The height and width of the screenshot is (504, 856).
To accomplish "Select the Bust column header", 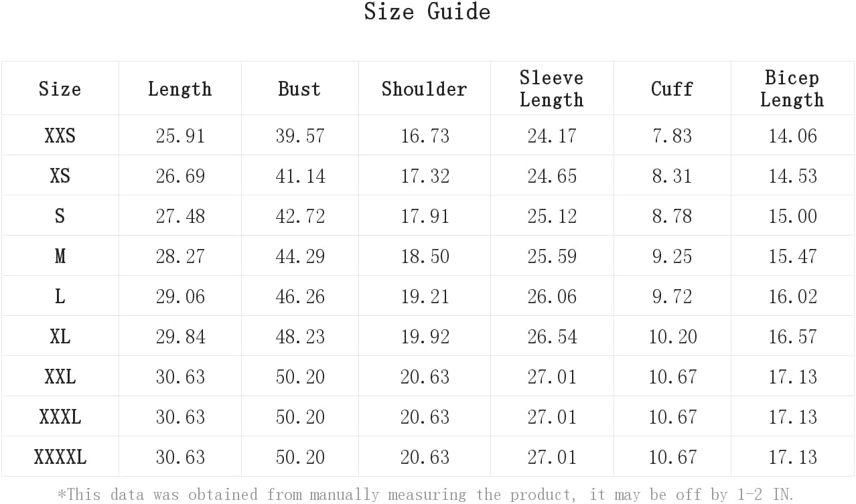I will point(299,89).
